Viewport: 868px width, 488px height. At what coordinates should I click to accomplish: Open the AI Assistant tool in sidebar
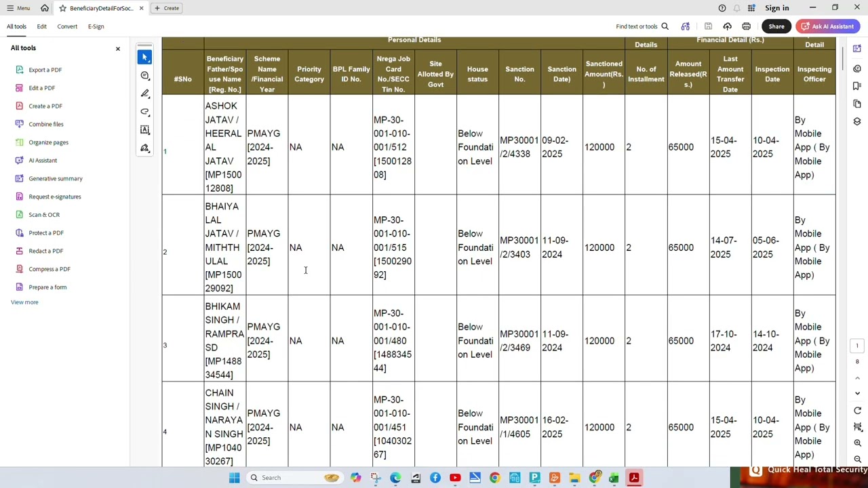(42, 161)
